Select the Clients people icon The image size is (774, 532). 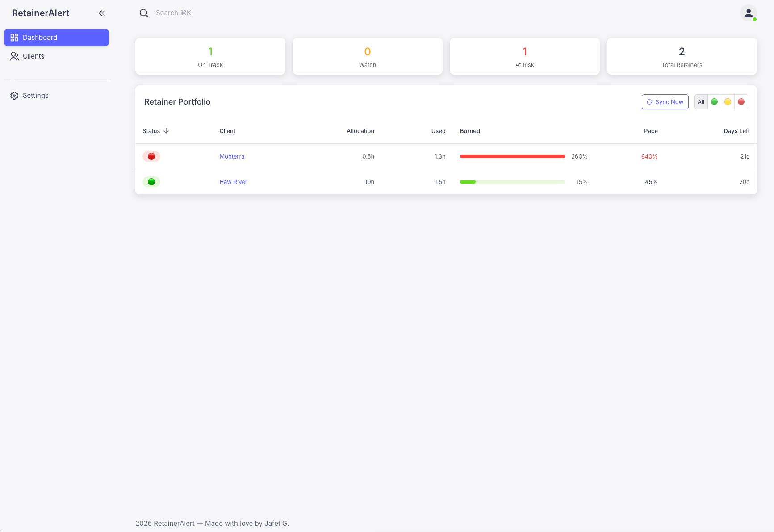pos(14,56)
